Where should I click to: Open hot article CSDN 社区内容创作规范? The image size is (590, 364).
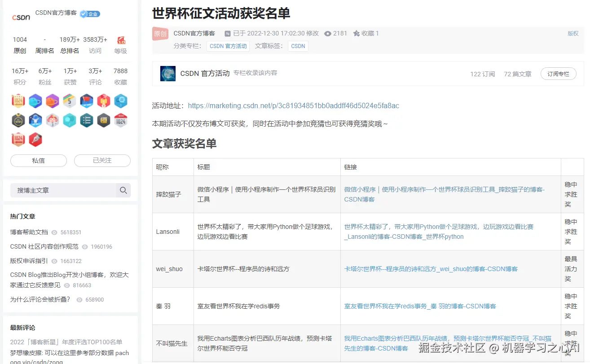coord(44,246)
